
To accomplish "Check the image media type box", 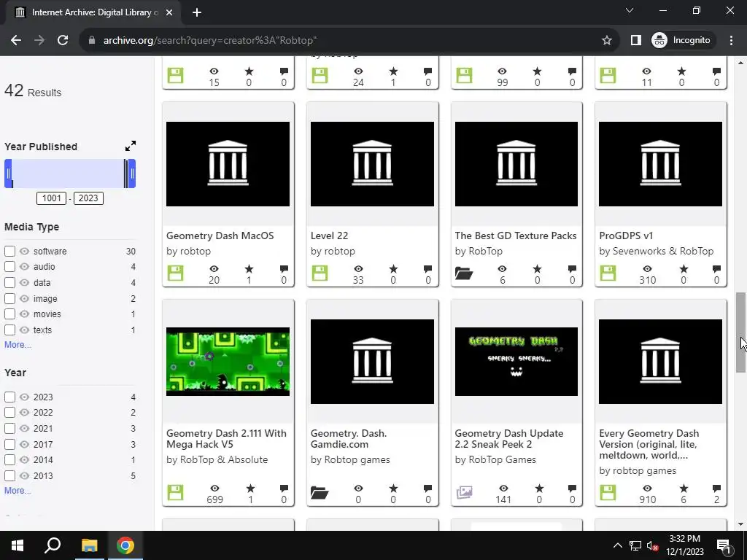I will coord(9,298).
